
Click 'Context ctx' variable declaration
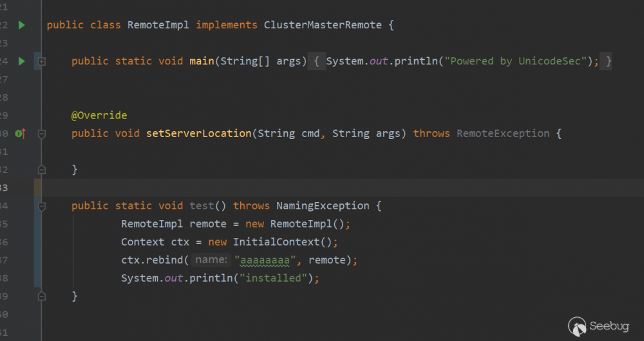155,242
